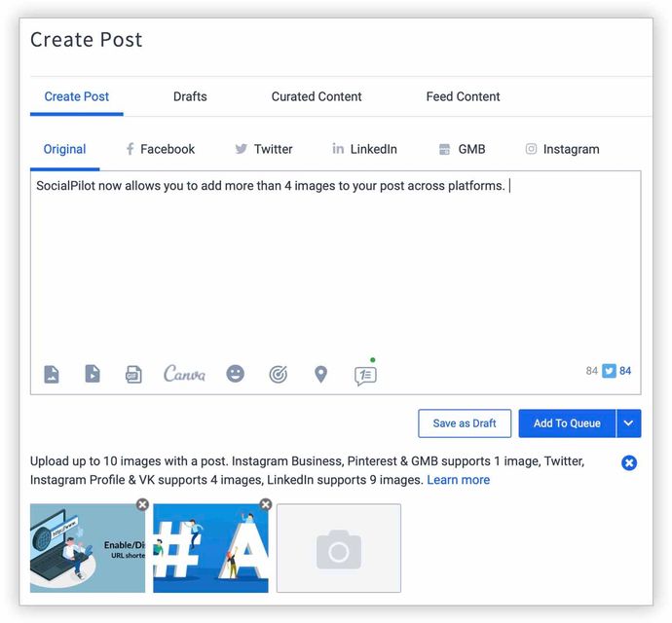This screenshot has width=672, height=623.
Task: Dismiss the image upload info notice
Action: [629, 462]
